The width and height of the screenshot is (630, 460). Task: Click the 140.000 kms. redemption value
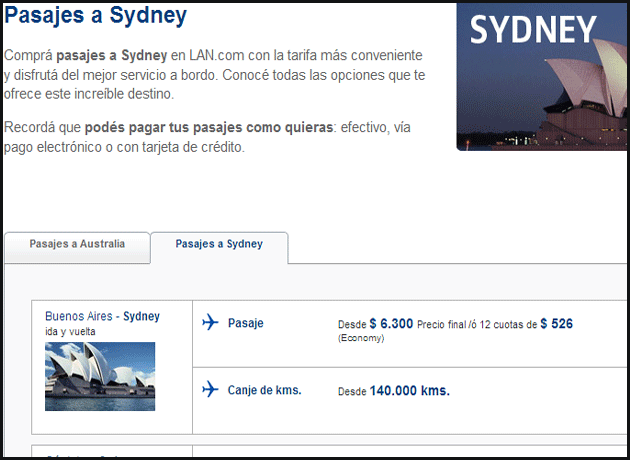click(x=410, y=390)
